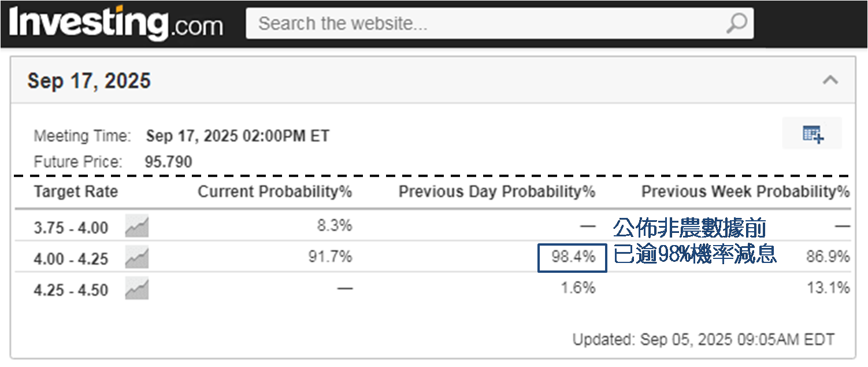868x367 pixels.
Task: Open chart icon for 3.75 - 4.00 rate
Action: pyautogui.click(x=137, y=227)
